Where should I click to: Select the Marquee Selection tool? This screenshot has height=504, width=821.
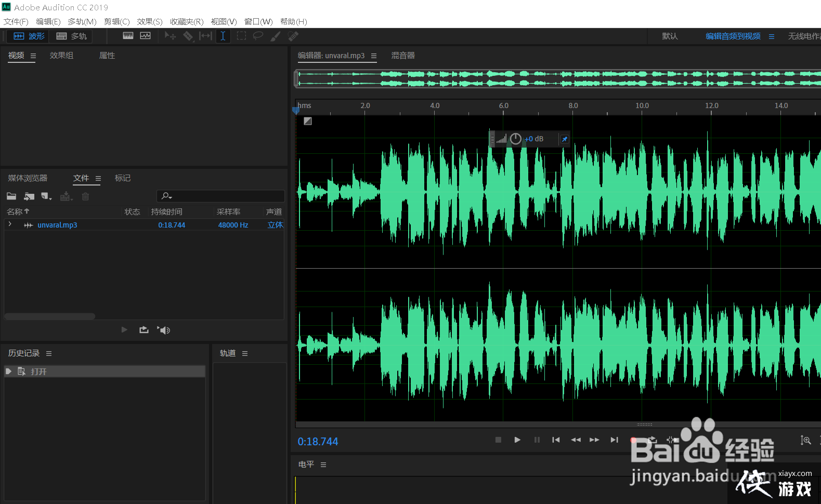(241, 36)
